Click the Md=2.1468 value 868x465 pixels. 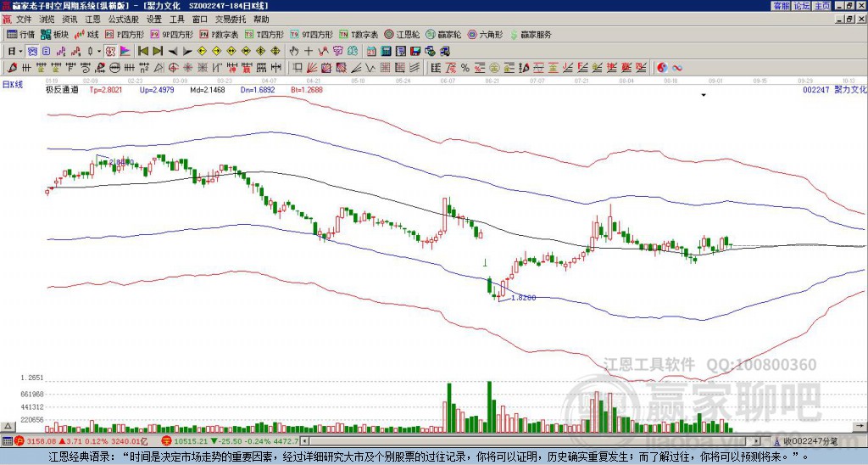[208, 89]
